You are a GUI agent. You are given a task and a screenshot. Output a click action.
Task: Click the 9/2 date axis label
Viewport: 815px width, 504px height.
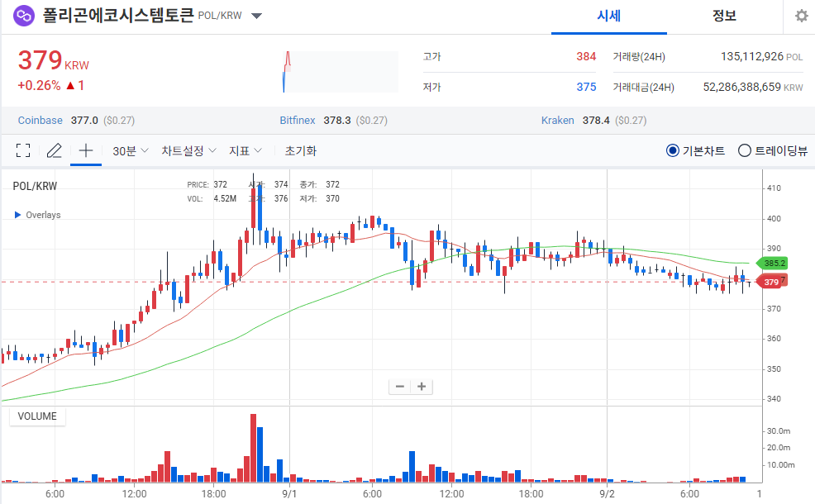click(x=607, y=493)
